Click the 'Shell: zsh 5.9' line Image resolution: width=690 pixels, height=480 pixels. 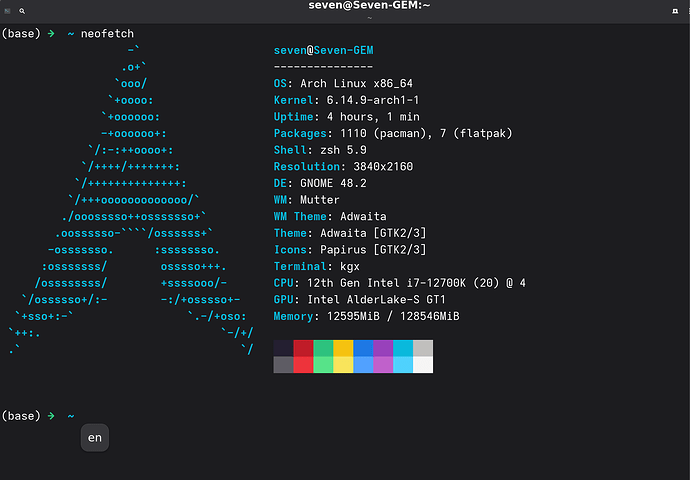[x=320, y=150]
